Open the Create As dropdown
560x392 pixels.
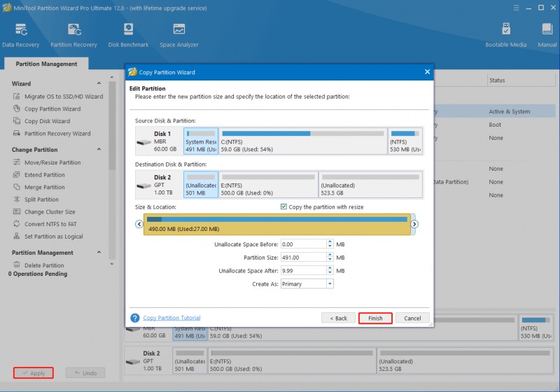(x=330, y=283)
